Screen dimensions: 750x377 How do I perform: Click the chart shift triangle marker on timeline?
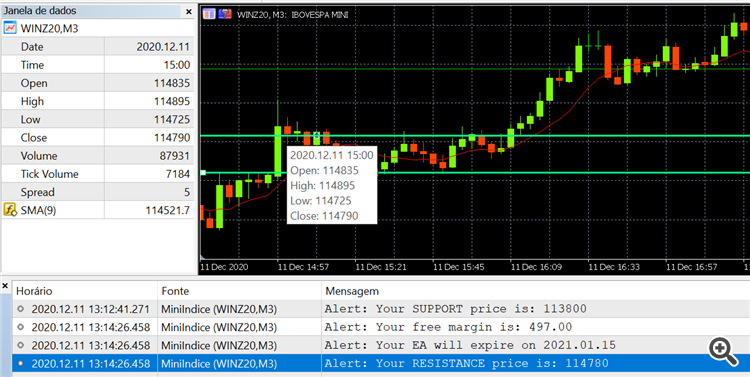(202, 258)
